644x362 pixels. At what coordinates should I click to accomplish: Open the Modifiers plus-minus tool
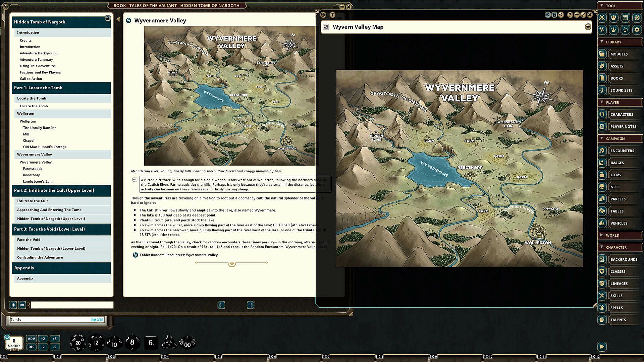[x=602, y=30]
